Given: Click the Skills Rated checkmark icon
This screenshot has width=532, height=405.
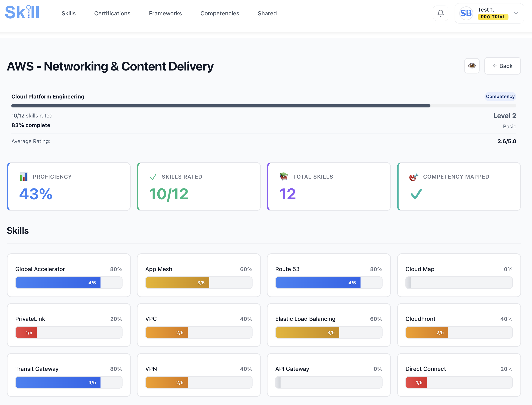Looking at the screenshot, I should (153, 177).
